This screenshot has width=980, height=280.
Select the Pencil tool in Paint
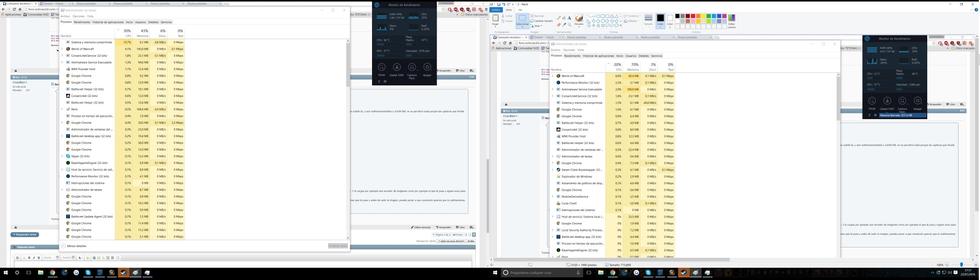click(559, 18)
